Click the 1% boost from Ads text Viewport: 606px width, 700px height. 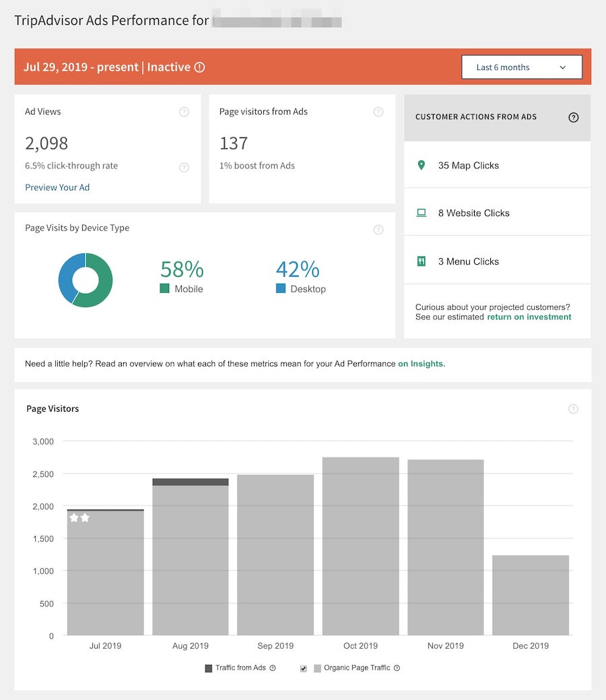click(x=257, y=166)
